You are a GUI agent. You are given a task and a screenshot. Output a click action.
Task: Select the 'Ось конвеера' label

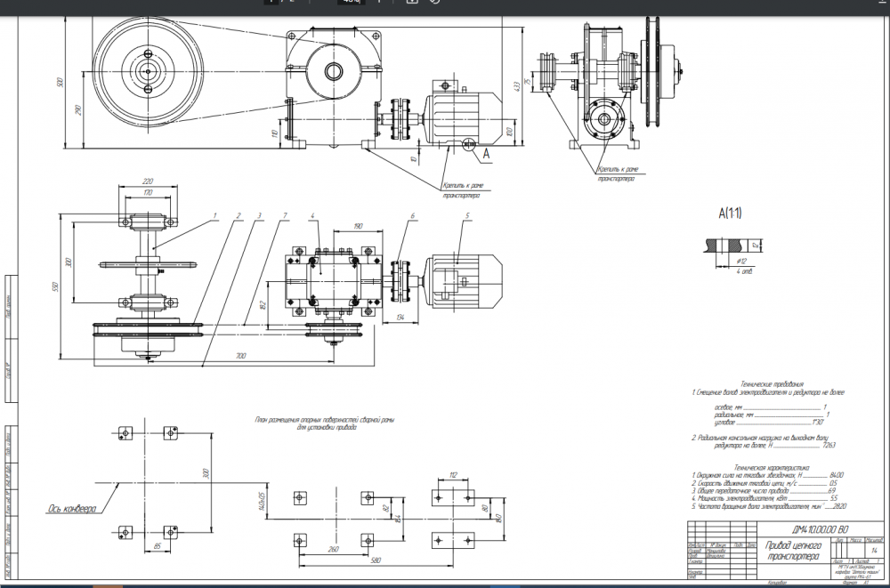[x=71, y=509]
